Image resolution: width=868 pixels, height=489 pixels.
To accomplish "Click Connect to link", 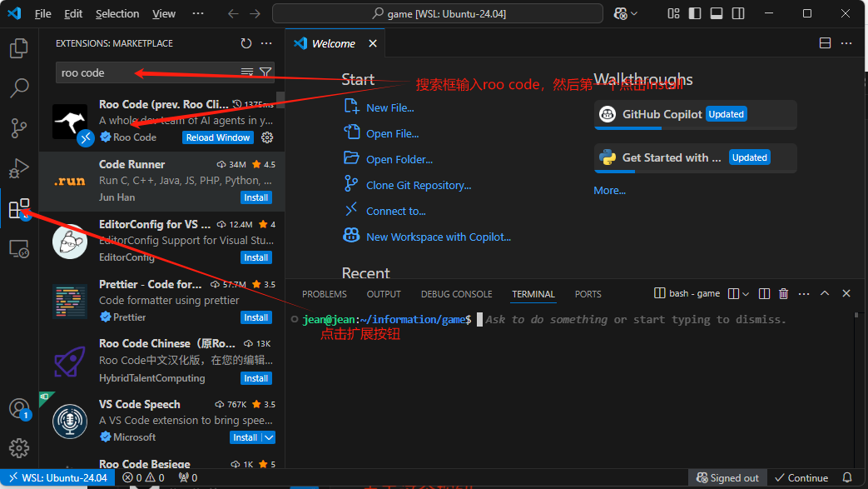I will pos(396,212).
